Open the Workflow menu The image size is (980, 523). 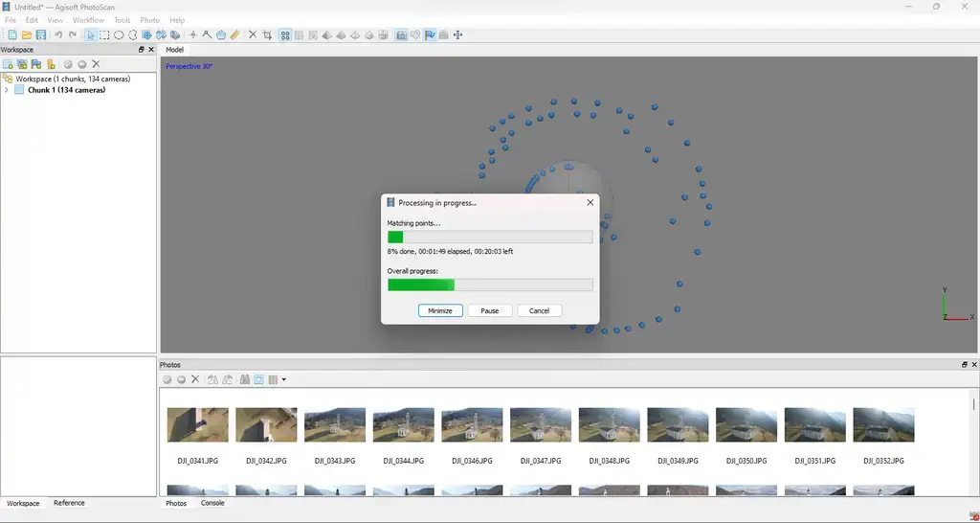click(88, 20)
